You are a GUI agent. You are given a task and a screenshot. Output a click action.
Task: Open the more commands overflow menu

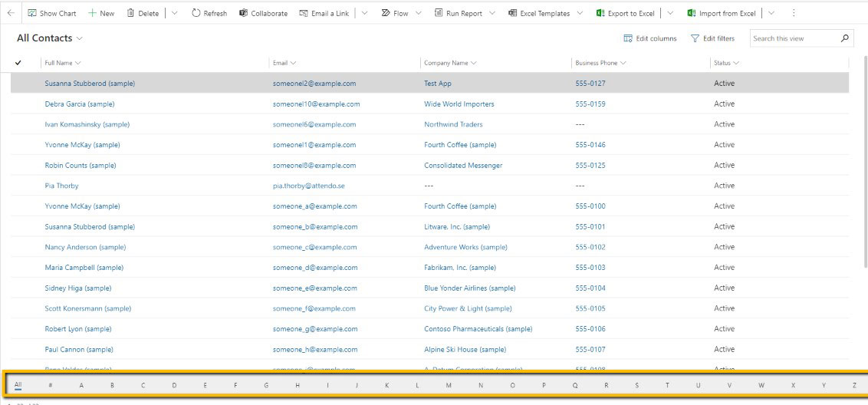click(x=793, y=13)
